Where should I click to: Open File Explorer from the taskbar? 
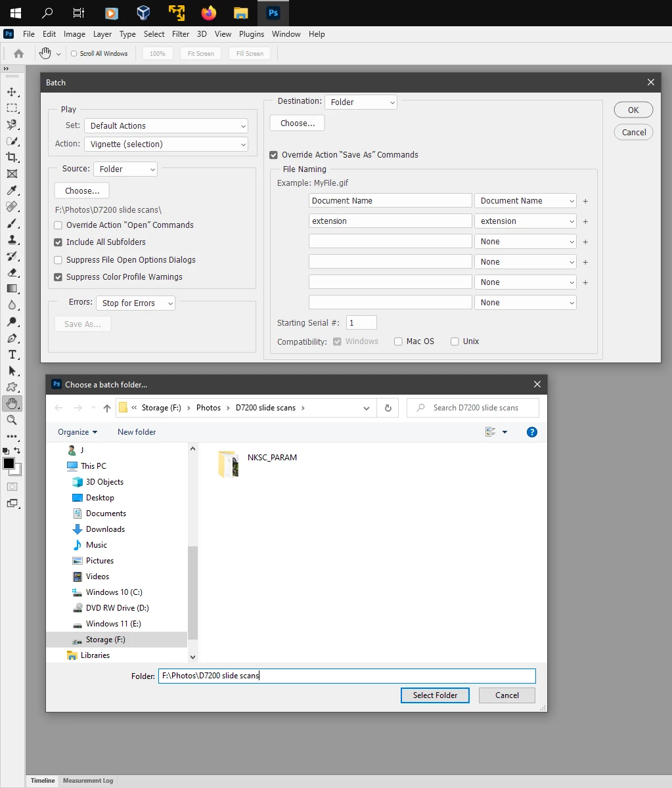241,12
